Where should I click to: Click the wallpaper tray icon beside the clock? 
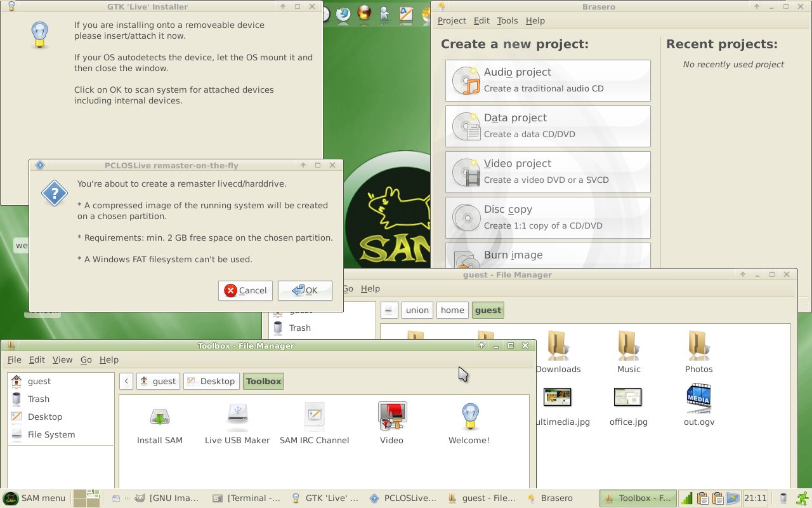tap(733, 498)
